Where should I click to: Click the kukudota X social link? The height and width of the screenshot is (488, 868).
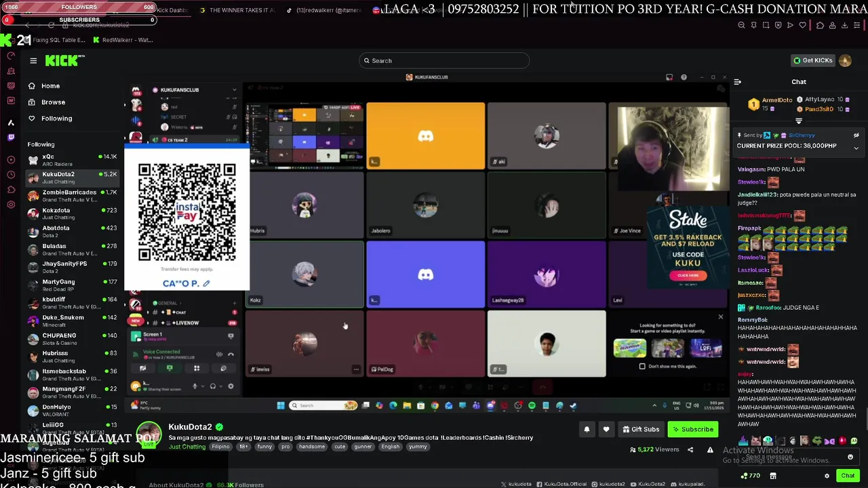pyautogui.click(x=516, y=484)
